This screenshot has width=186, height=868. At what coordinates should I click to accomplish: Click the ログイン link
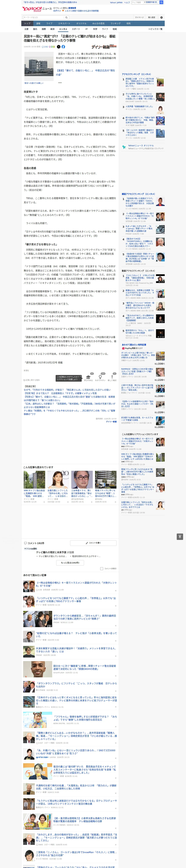pyautogui.click(x=57, y=11)
